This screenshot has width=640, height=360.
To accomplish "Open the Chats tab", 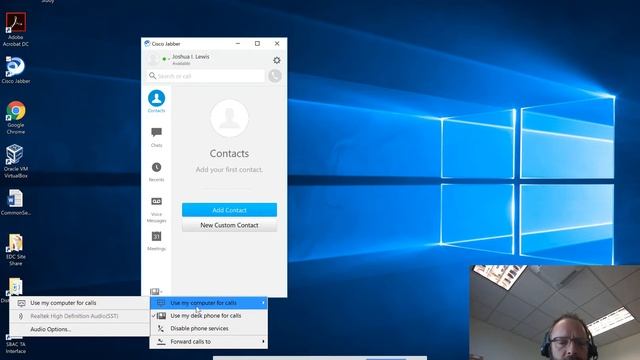I will [x=156, y=137].
